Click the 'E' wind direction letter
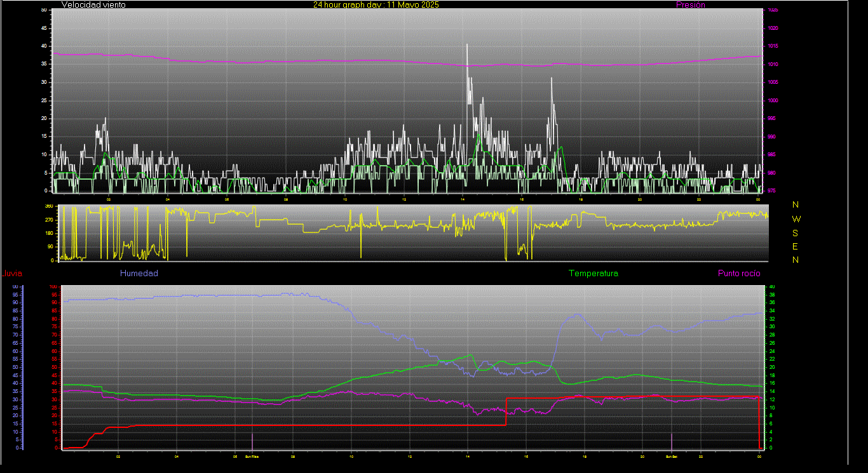Viewport: 868px width, 473px height. tap(796, 246)
